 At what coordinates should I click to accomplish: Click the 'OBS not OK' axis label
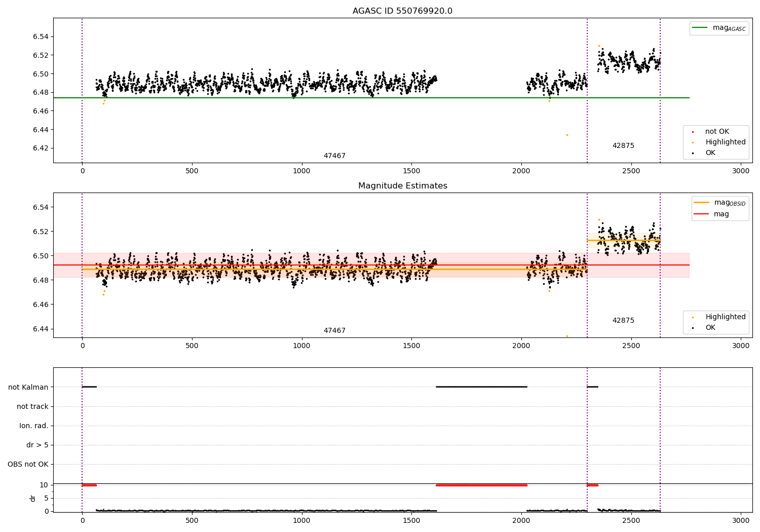(28, 465)
